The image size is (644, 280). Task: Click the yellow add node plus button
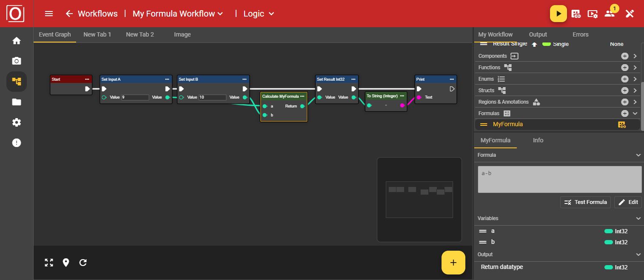[x=453, y=263]
